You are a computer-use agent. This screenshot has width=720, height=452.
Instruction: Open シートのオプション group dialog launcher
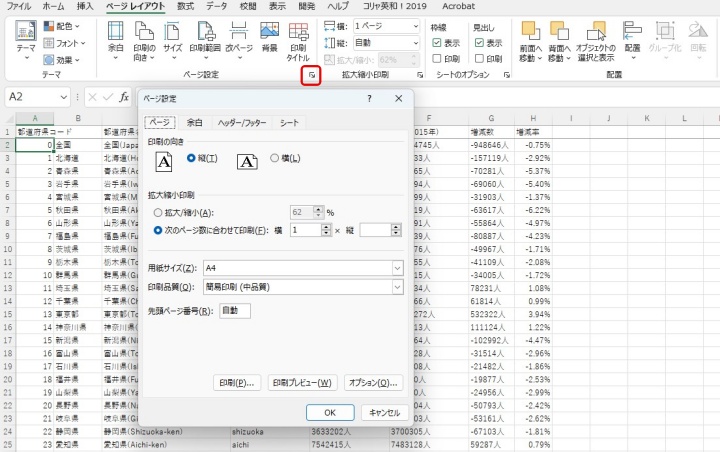pyautogui.click(x=506, y=74)
